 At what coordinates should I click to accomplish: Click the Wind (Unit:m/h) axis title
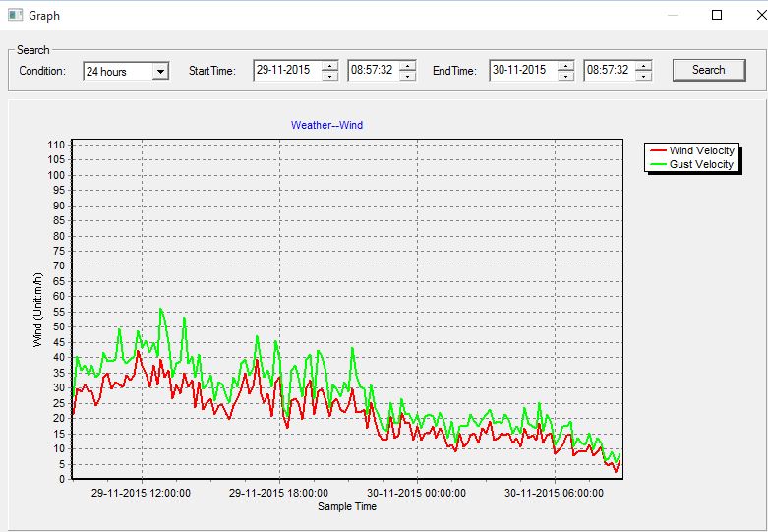[x=37, y=310]
